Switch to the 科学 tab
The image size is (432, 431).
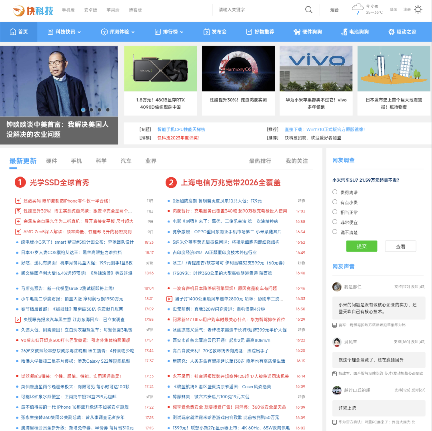[101, 161]
